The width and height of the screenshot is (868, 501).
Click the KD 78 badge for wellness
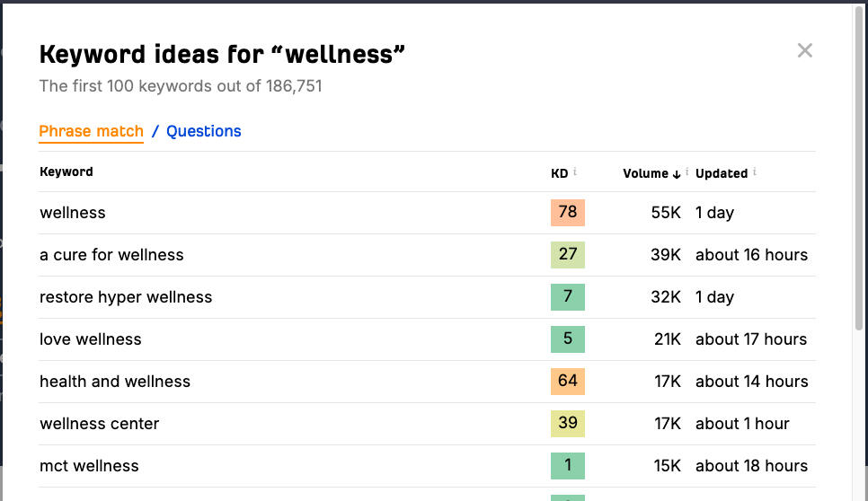[x=567, y=213]
